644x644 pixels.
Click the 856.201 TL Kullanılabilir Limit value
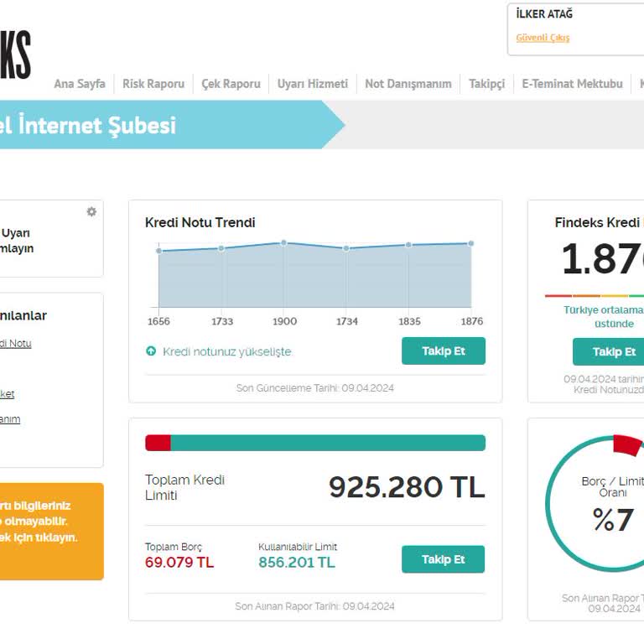coord(297,563)
